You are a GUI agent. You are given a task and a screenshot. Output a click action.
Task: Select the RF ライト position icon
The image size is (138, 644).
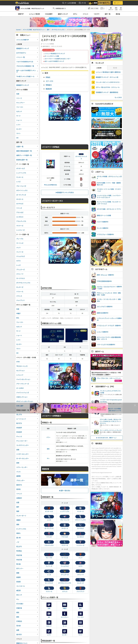(80, 631)
